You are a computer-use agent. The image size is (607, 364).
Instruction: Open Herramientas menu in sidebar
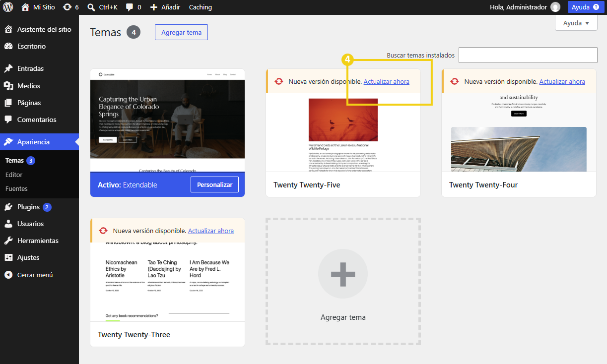click(39, 241)
